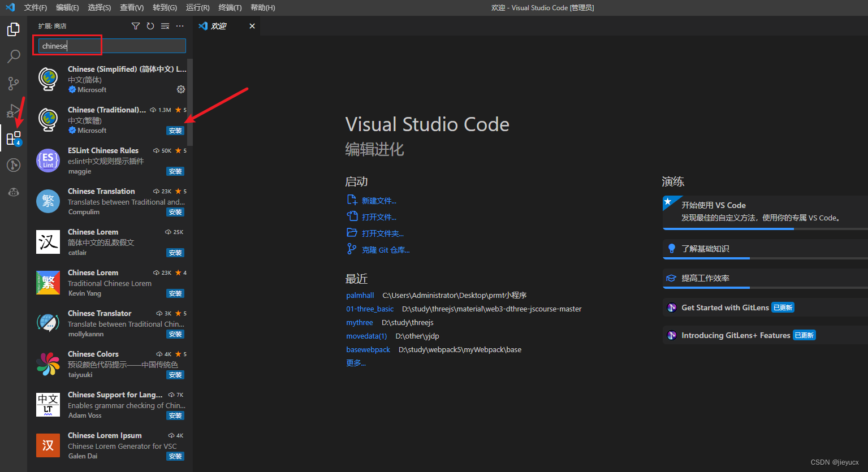The image size is (868, 472).
Task: Click the VS Code logo in title bar
Action: coord(10,7)
